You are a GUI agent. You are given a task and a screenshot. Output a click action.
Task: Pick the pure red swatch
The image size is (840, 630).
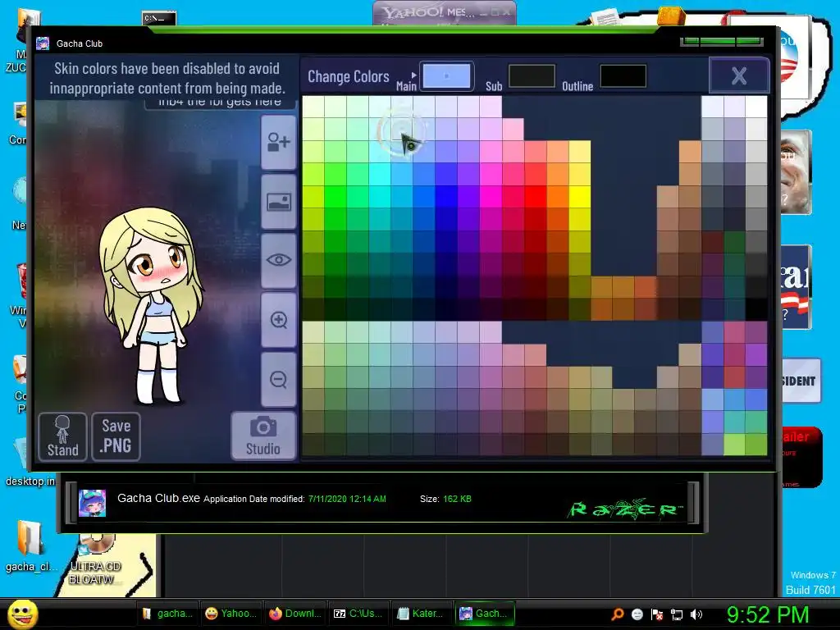535,197
